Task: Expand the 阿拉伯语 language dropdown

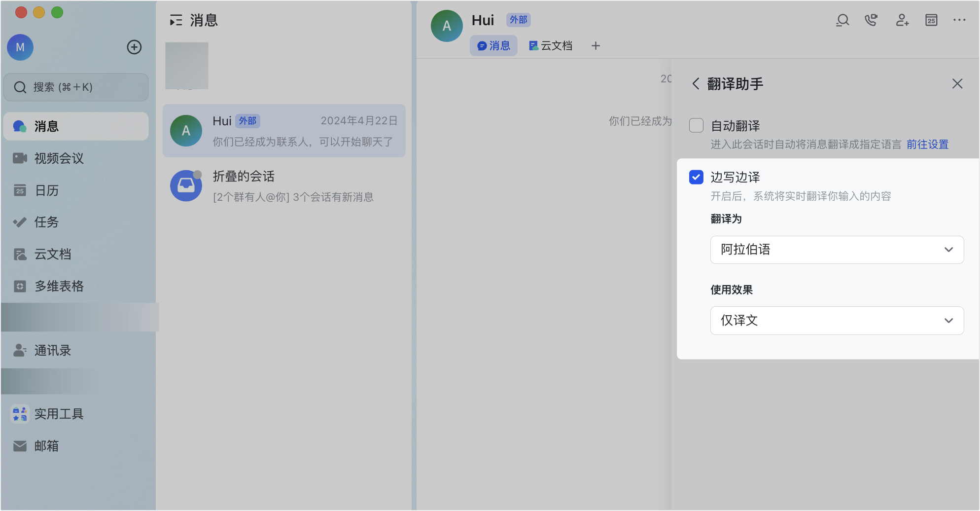Action: pos(837,250)
